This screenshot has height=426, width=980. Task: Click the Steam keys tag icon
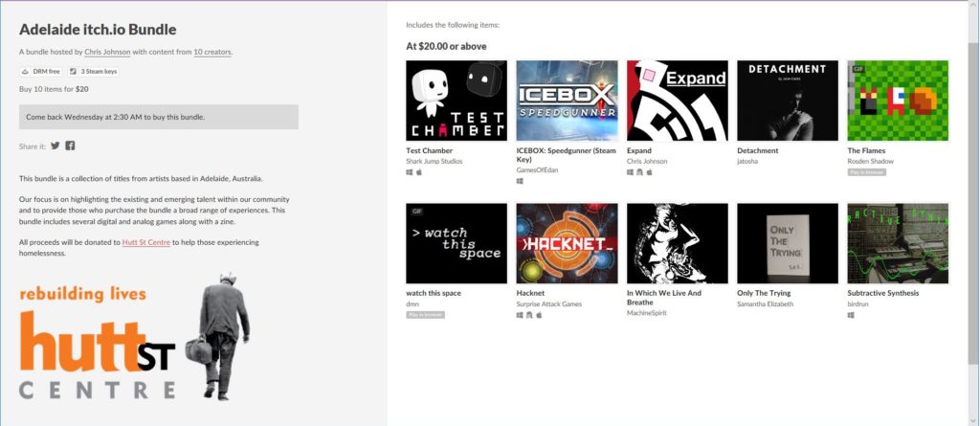tap(73, 72)
